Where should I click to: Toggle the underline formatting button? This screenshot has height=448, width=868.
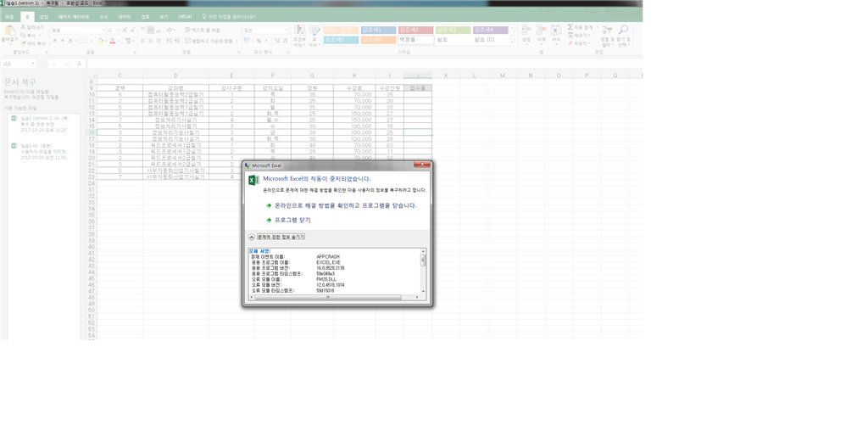point(70,41)
